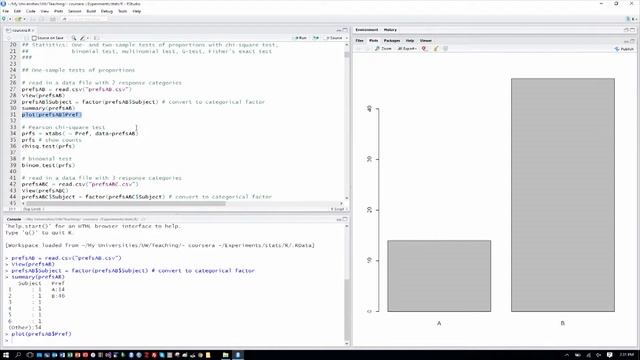Click the Publish icon
The image size is (640, 360).
point(617,49)
